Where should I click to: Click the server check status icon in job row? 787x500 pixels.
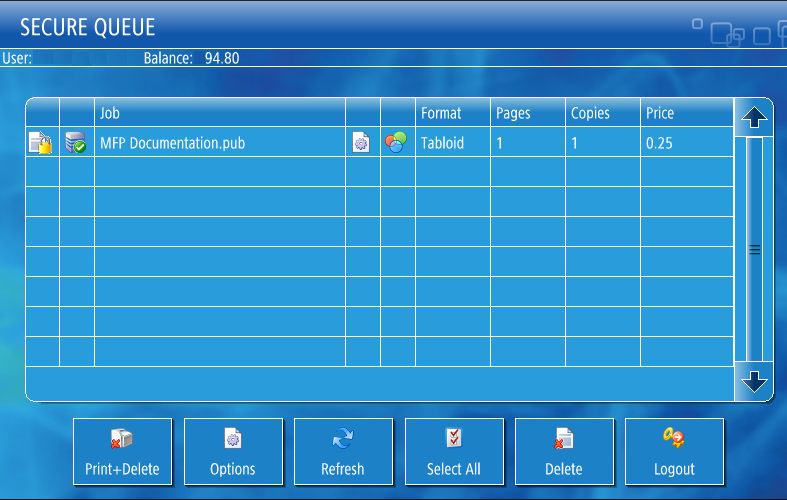pos(76,143)
